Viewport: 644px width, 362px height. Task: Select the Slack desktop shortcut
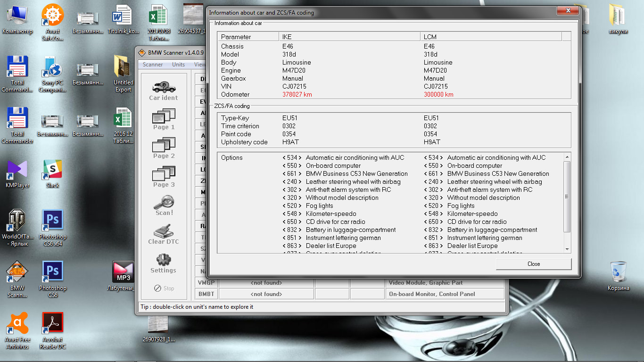tap(53, 173)
